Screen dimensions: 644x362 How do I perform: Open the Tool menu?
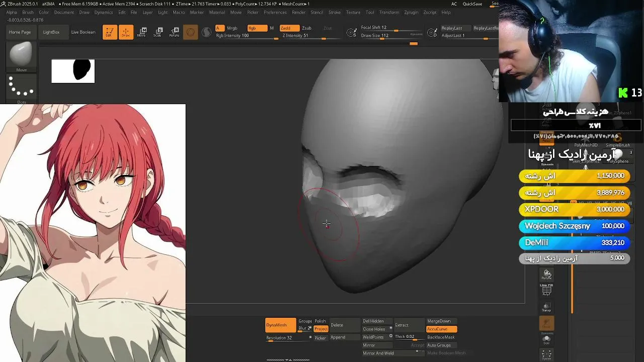click(x=370, y=12)
